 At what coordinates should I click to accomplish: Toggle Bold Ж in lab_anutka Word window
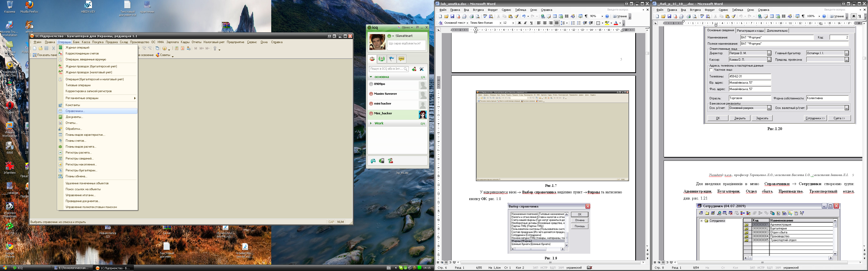point(520,23)
